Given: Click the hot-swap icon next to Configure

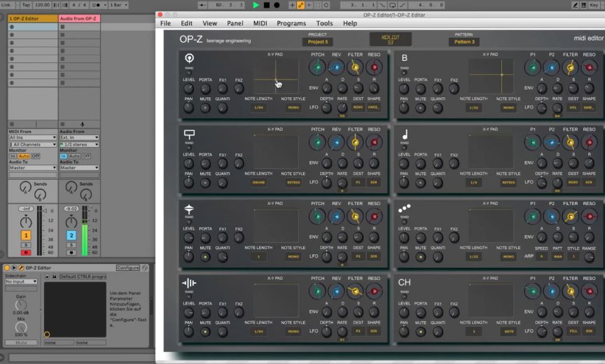Looking at the screenshot, I should [x=144, y=268].
